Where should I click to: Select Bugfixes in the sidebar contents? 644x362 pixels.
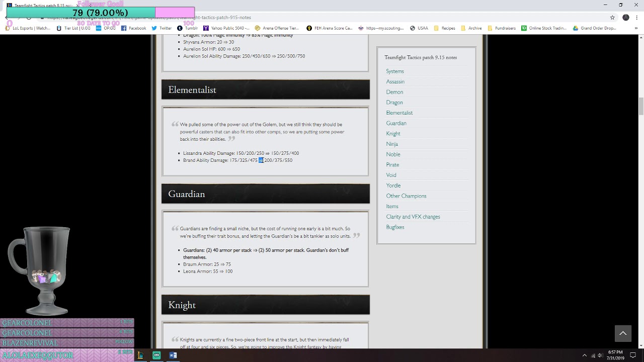(395, 227)
